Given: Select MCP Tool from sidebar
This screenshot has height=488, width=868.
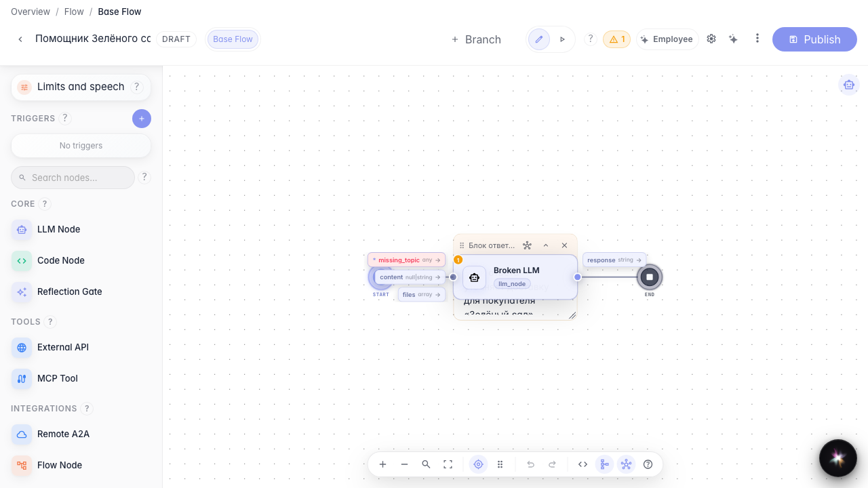Looking at the screenshot, I should click(x=81, y=379).
